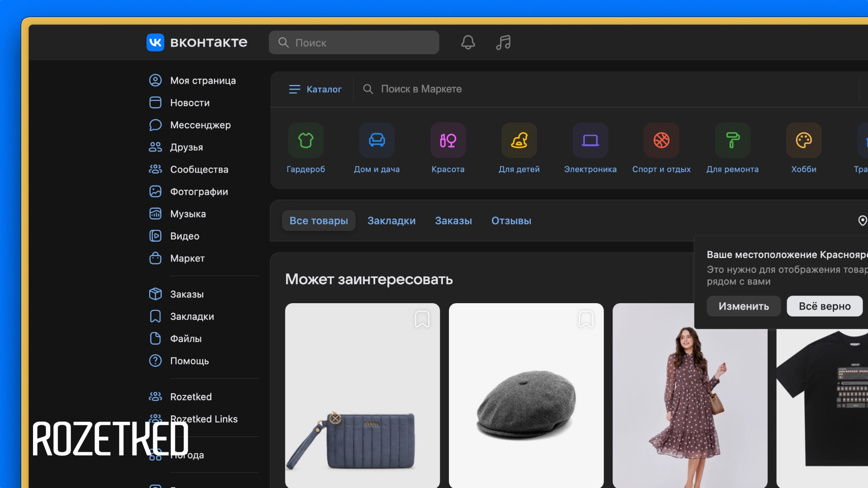Open the music note player icon

point(503,42)
